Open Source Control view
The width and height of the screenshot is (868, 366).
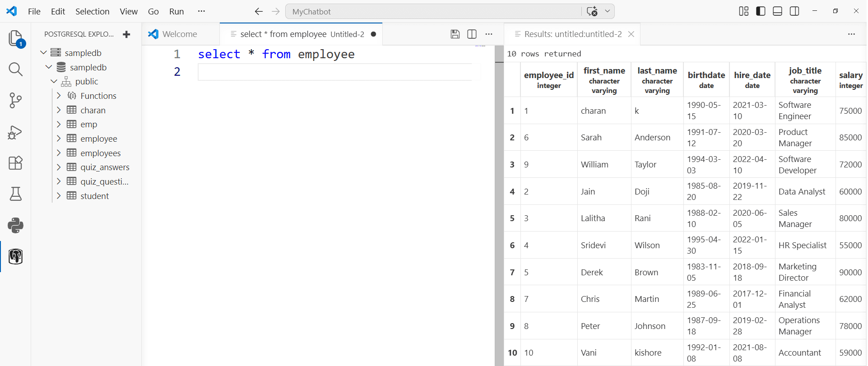15,100
